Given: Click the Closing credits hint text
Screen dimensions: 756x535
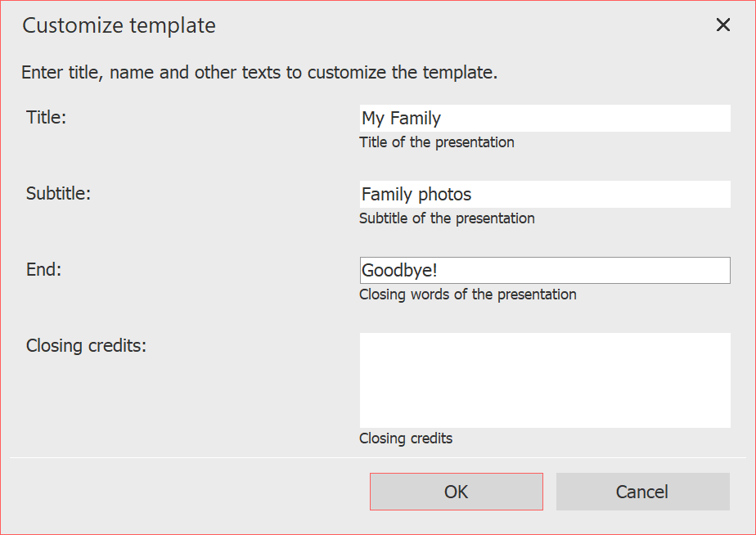Looking at the screenshot, I should (406, 438).
